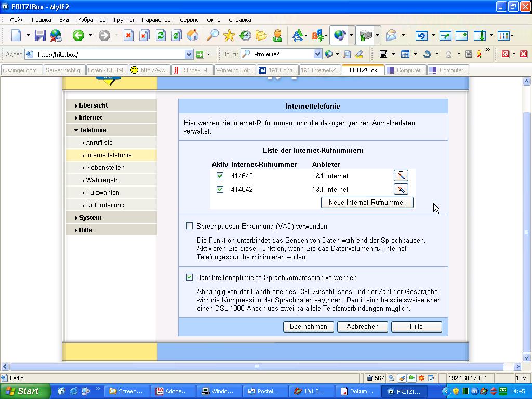Edit second 414642 number entry icon

point(401,189)
